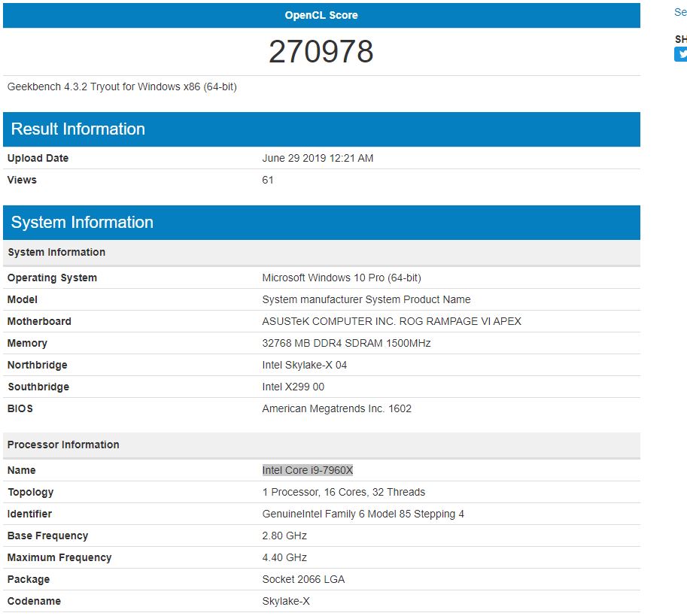The height and width of the screenshot is (616, 687).
Task: Click the views count 61
Action: click(268, 180)
